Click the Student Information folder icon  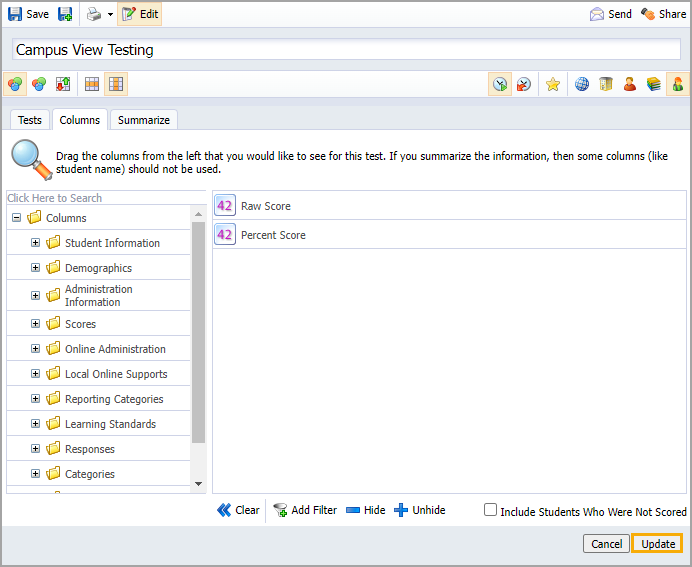[x=53, y=242]
